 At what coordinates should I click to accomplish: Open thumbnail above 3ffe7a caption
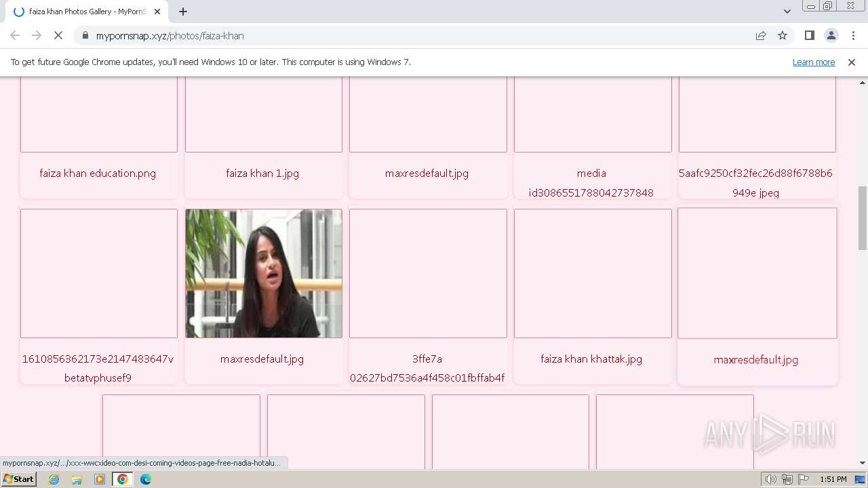click(x=428, y=273)
